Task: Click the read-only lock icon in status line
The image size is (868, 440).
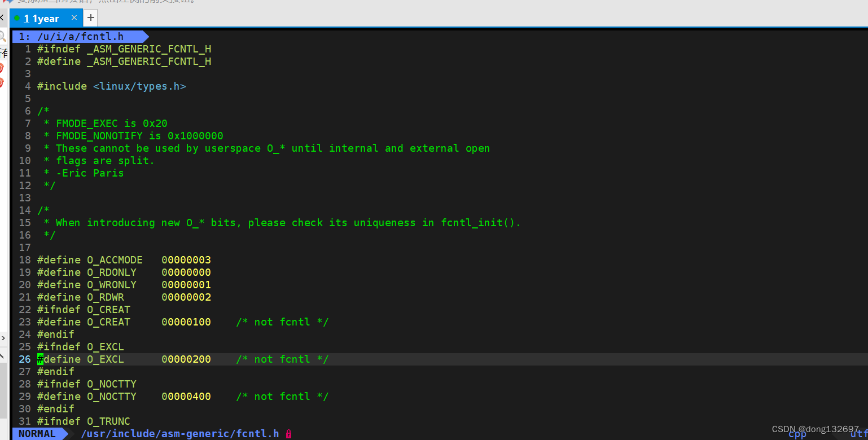Action: click(288, 434)
